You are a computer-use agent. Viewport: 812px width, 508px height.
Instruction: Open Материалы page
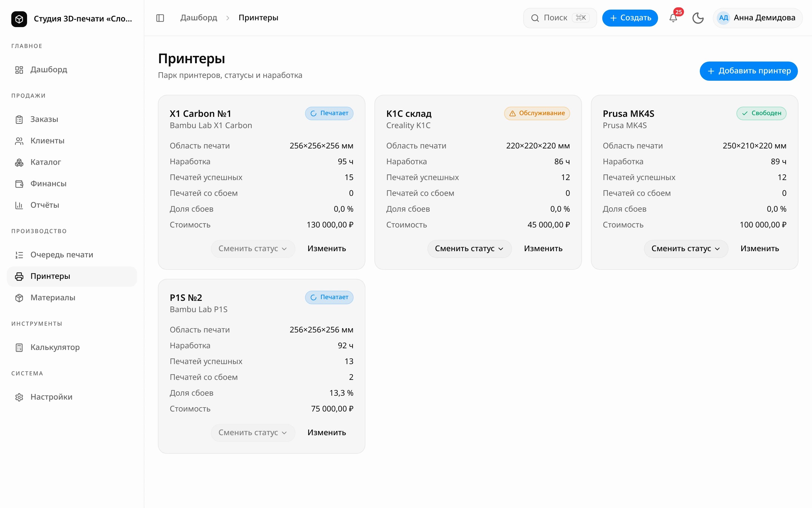(x=72, y=298)
